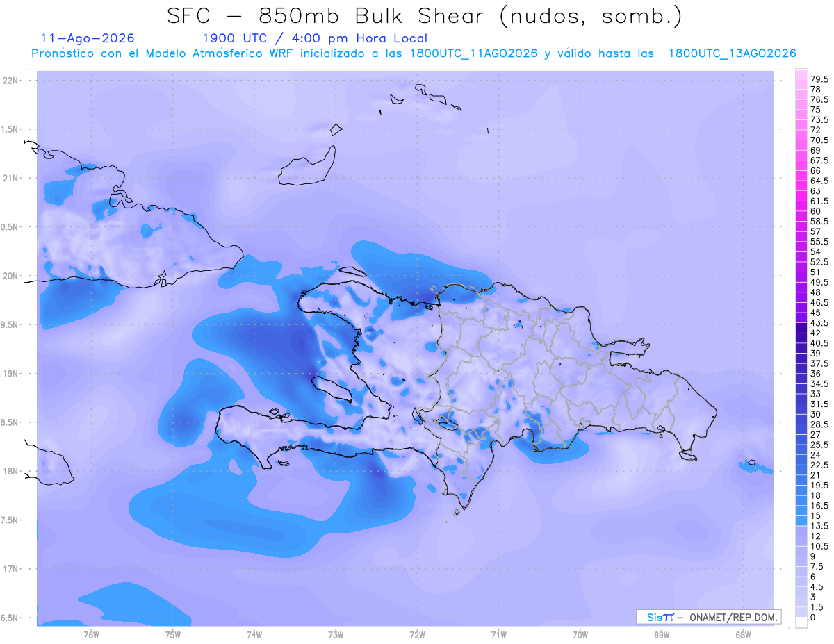Click the legend color swatch beside 45

pos(801,306)
